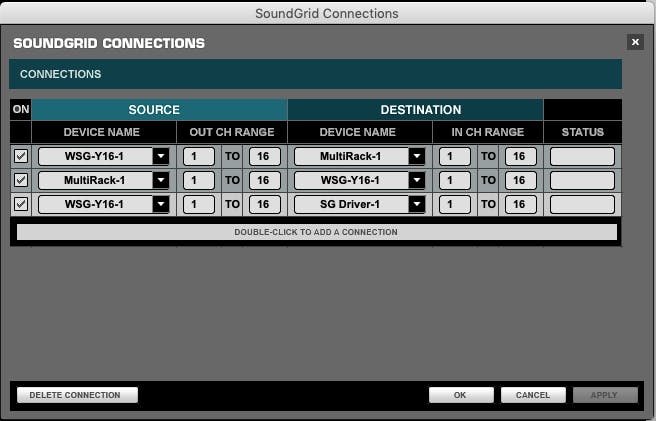Select in channel start field for WSG-Y16-1 destination
656x421 pixels.
(455, 180)
